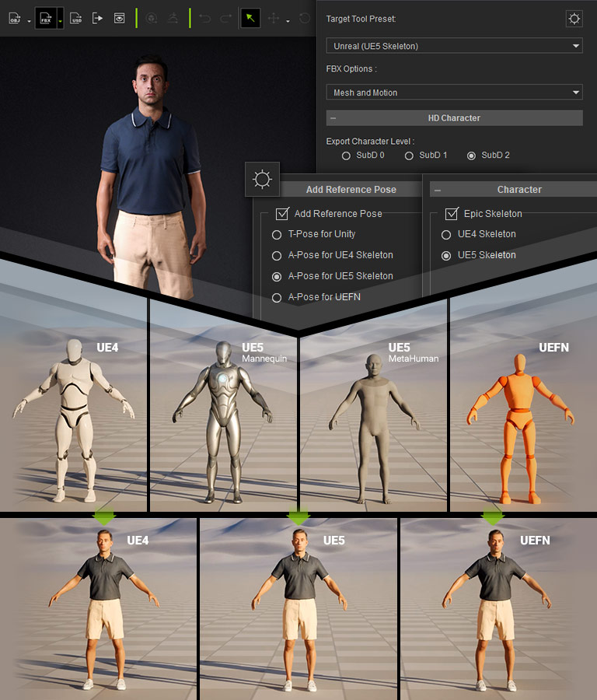Activate the green arrow select tool

click(x=250, y=18)
